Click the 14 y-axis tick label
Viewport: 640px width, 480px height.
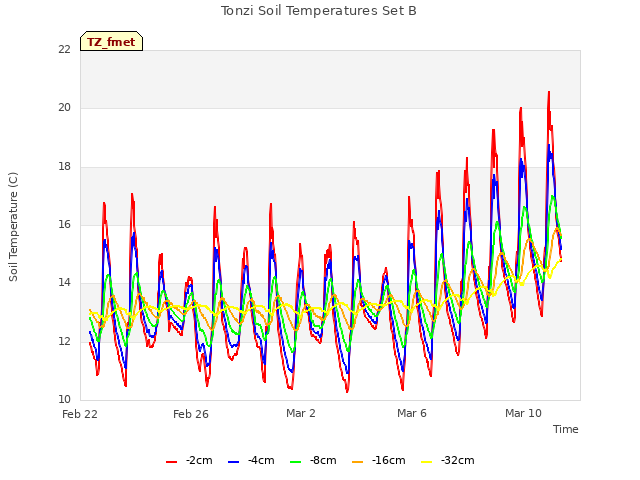pyautogui.click(x=64, y=282)
